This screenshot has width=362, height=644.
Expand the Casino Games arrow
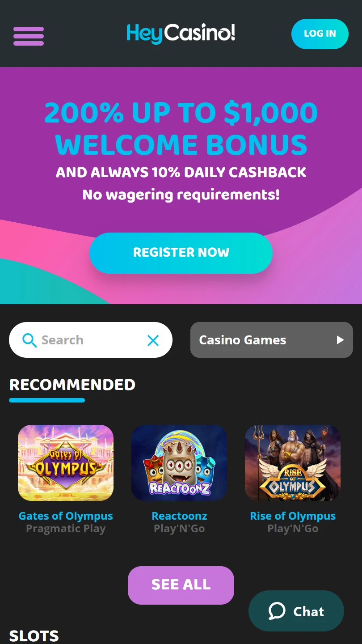click(x=340, y=340)
